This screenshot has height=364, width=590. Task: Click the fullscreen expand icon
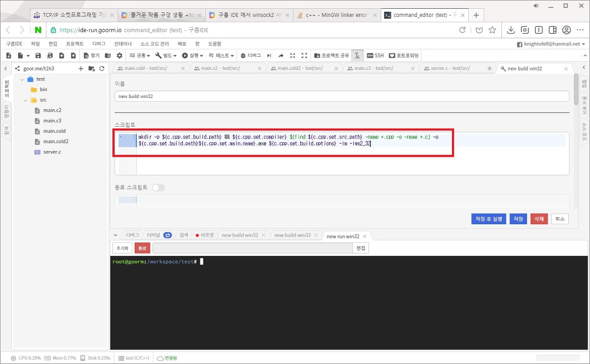coord(305,56)
